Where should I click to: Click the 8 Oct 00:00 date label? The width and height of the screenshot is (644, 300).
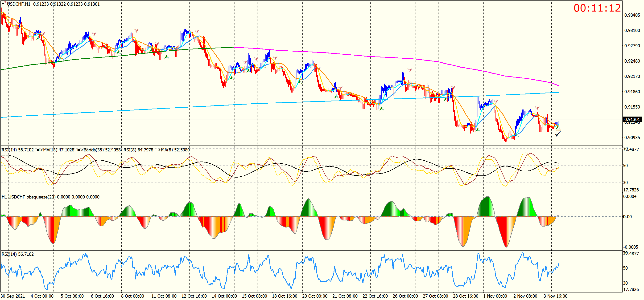pyautogui.click(x=132, y=296)
